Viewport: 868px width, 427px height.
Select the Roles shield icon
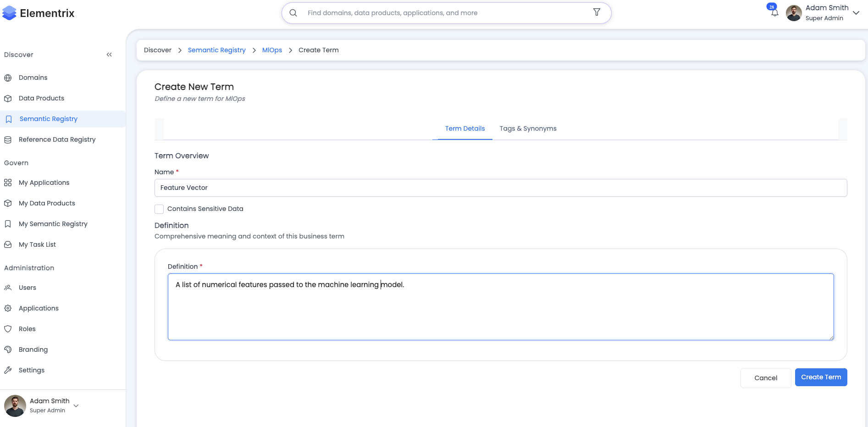(x=8, y=329)
